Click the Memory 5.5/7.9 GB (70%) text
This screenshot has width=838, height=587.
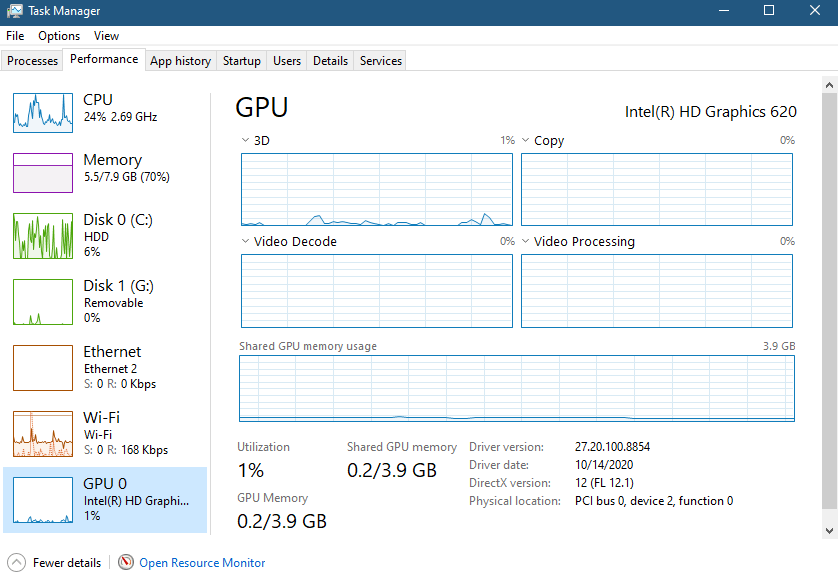point(127,176)
